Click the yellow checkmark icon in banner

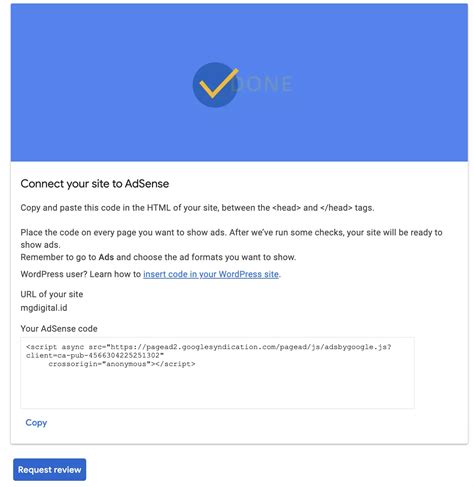coord(217,85)
